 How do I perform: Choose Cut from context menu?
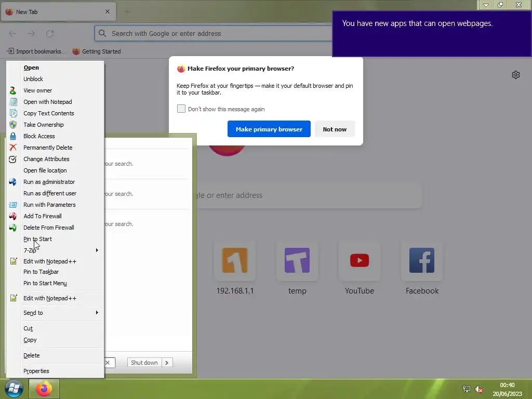click(28, 328)
